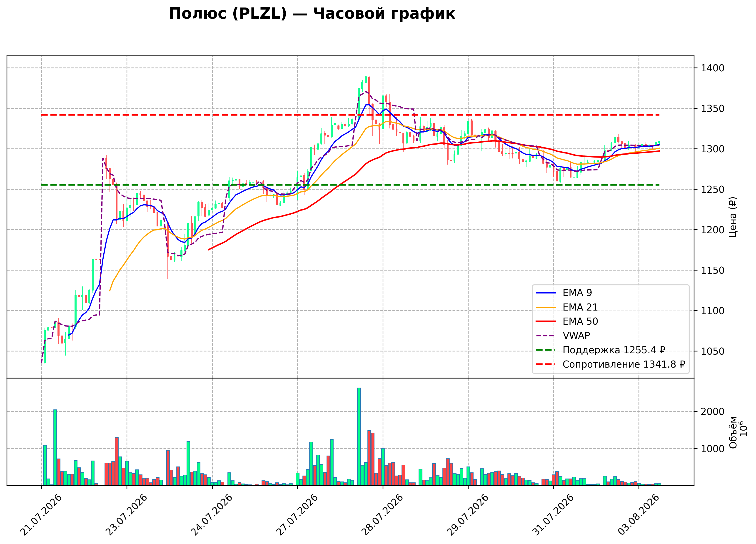Image resolution: width=756 pixels, height=544 pixels.
Task: Click the price axis tick "1300"
Action: coord(712,149)
